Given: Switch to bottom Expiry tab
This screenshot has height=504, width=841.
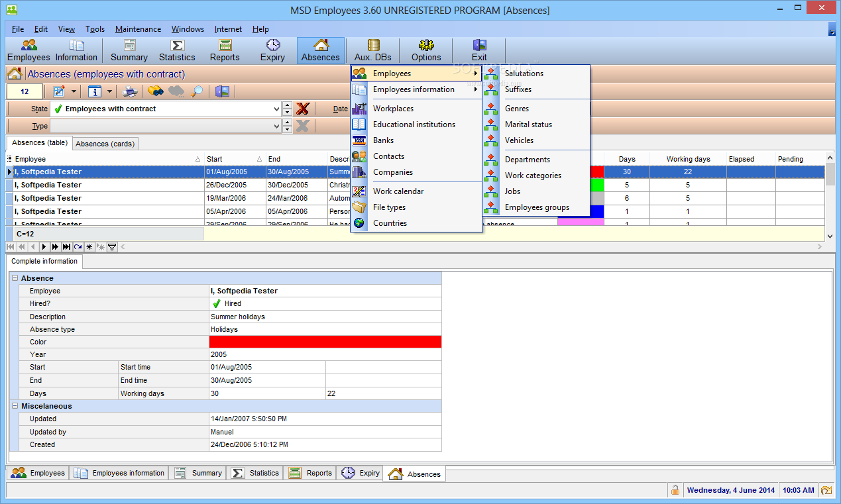Looking at the screenshot, I should click(361, 473).
